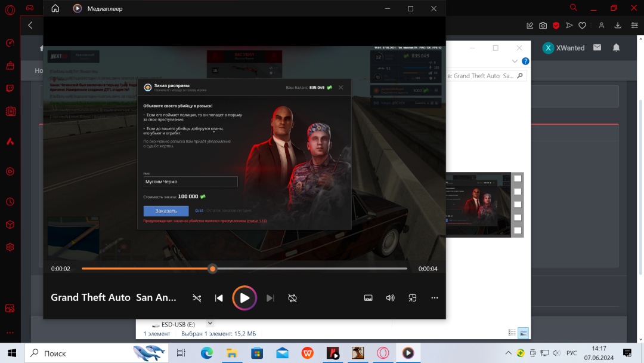Open the Windows notification center
Screen dimensions: 644x363
[x=627, y=353]
